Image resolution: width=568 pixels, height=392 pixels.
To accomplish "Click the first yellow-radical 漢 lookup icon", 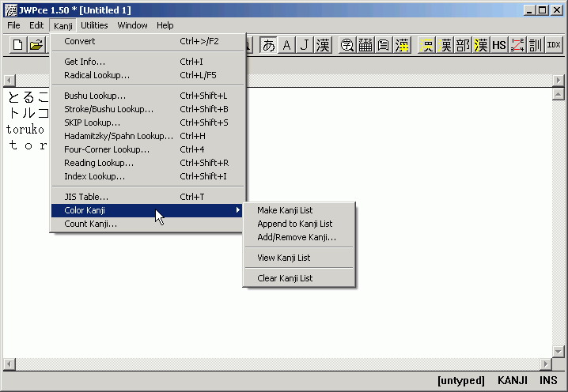I will pos(426,45).
